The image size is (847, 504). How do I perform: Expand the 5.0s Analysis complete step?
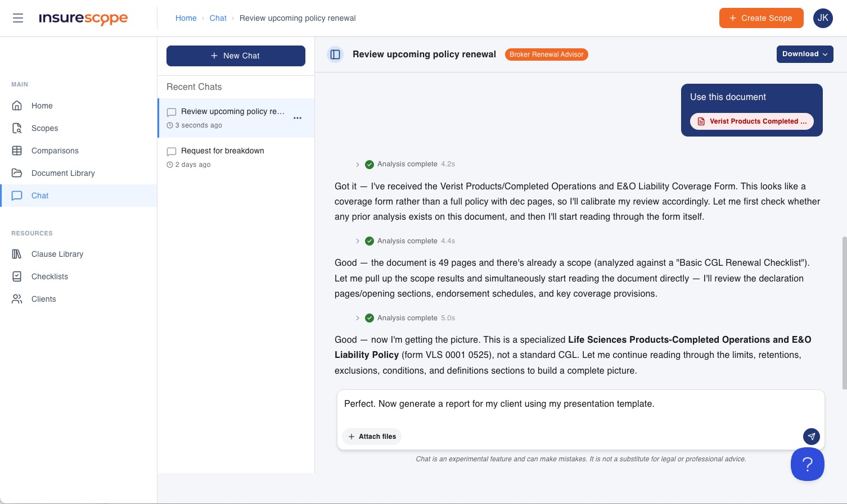358,318
